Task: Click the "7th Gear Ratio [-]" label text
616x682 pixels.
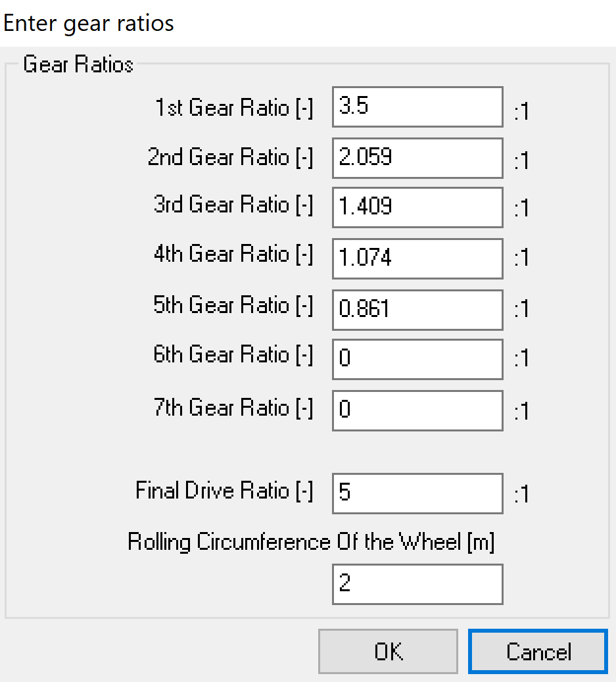Action: click(233, 408)
